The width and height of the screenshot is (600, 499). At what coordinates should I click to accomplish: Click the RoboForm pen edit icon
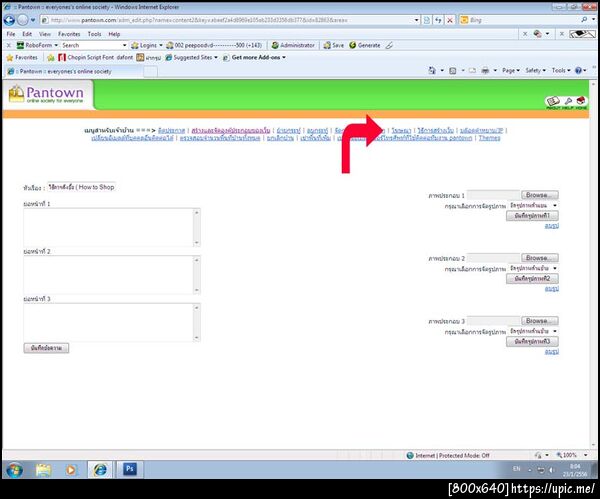[389, 45]
